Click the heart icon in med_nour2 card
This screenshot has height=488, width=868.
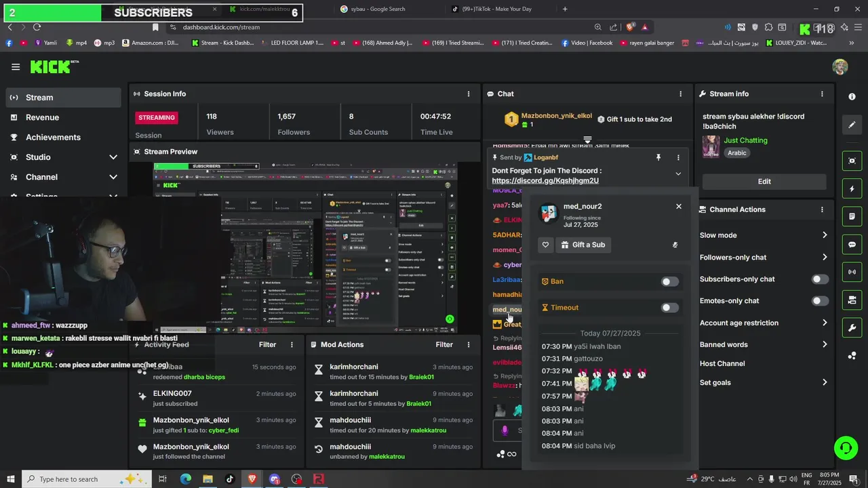[546, 245]
